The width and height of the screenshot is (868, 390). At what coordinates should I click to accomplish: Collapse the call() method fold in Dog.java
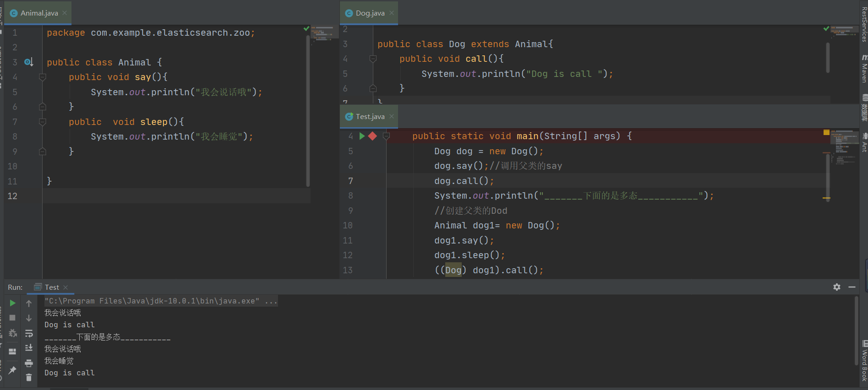[373, 59]
